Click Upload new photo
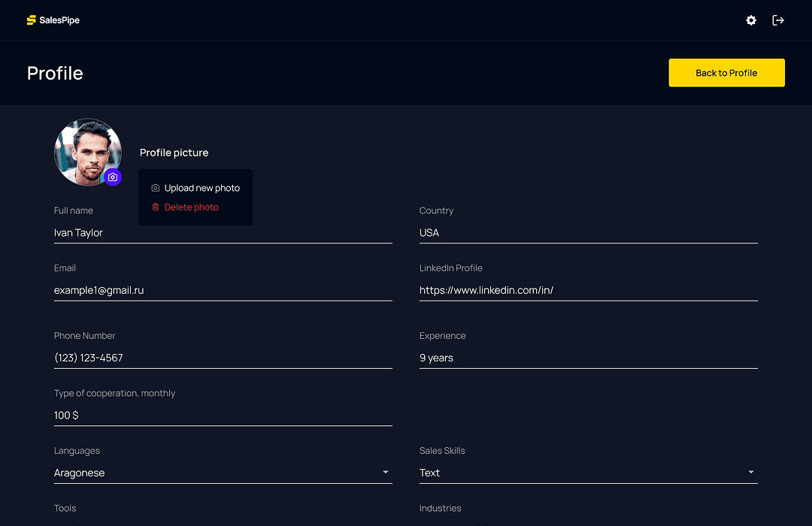The image size is (812, 526). tap(202, 187)
